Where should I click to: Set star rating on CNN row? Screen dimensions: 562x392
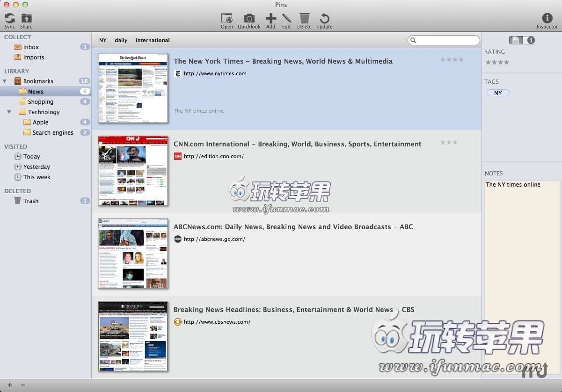coord(449,142)
